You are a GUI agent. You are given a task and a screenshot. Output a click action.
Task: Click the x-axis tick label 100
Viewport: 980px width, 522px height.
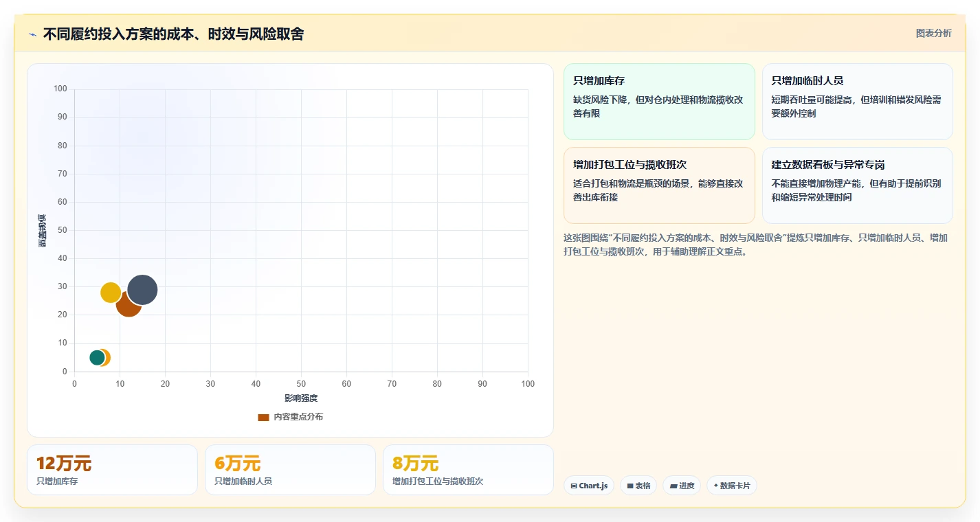(x=528, y=384)
